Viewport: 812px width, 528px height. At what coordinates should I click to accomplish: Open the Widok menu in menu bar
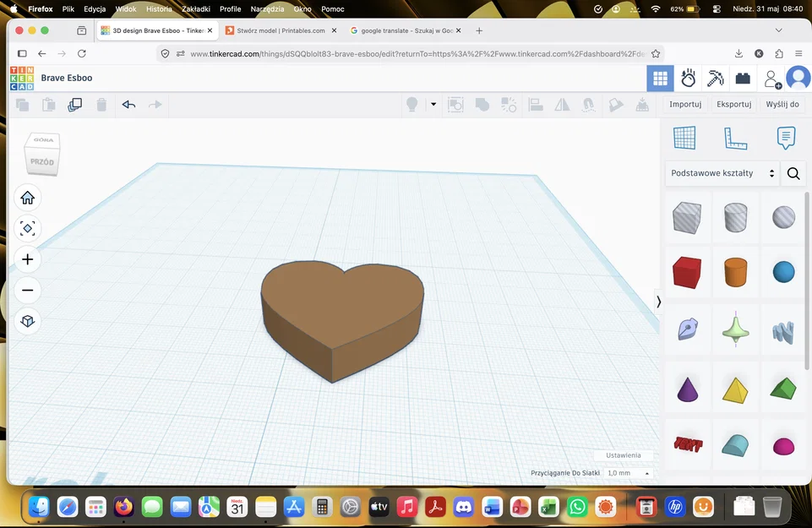(x=126, y=9)
